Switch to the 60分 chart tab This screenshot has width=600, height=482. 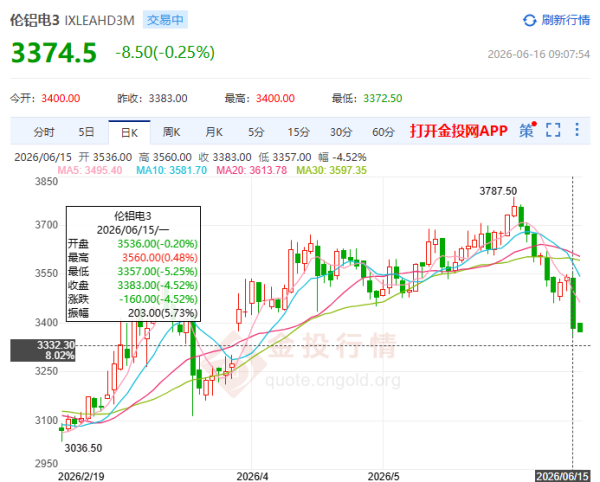click(x=383, y=132)
